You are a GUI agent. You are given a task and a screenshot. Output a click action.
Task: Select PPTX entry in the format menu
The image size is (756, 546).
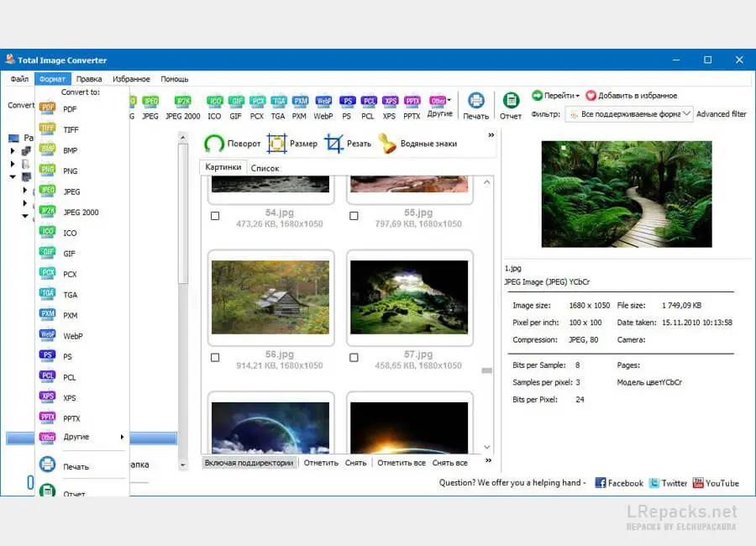tap(82, 418)
